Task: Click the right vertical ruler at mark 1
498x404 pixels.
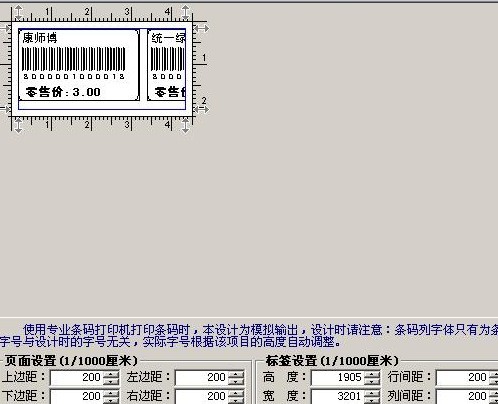Action: 204,58
